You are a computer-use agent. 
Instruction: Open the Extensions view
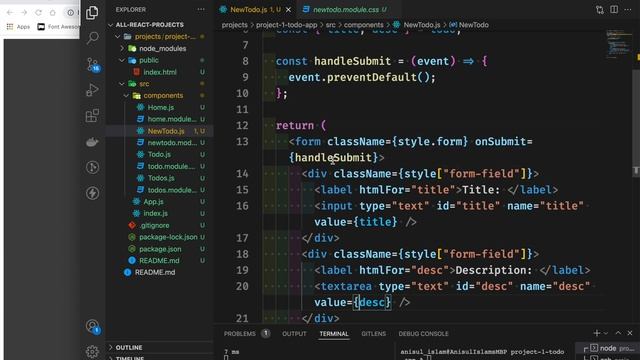[92, 116]
